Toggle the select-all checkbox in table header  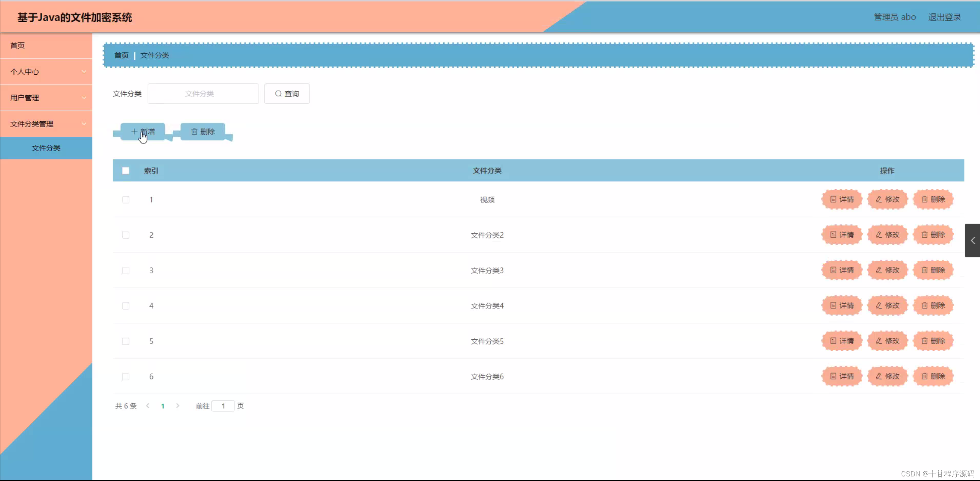[x=126, y=171]
